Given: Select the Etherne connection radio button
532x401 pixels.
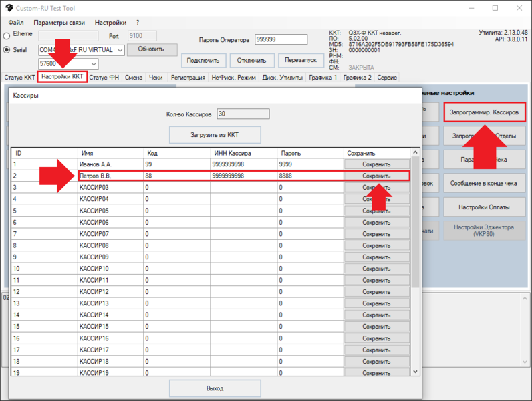Looking at the screenshot, I should tap(7, 35).
